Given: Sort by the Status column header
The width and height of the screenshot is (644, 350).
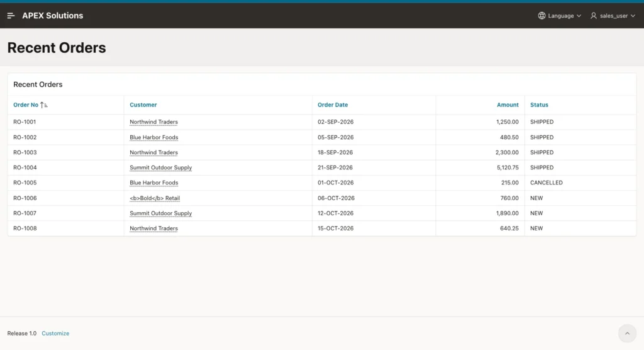Looking at the screenshot, I should tap(539, 105).
